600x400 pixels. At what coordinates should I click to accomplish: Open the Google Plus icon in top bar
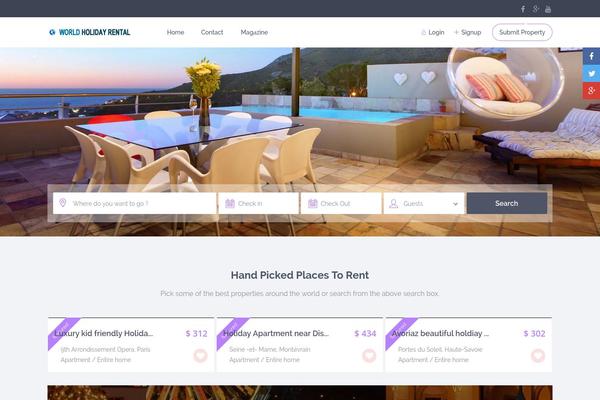(x=536, y=9)
